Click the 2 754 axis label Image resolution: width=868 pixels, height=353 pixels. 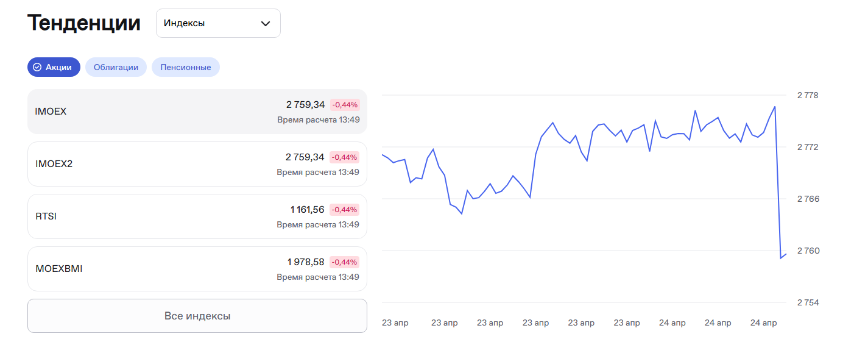[x=808, y=302]
